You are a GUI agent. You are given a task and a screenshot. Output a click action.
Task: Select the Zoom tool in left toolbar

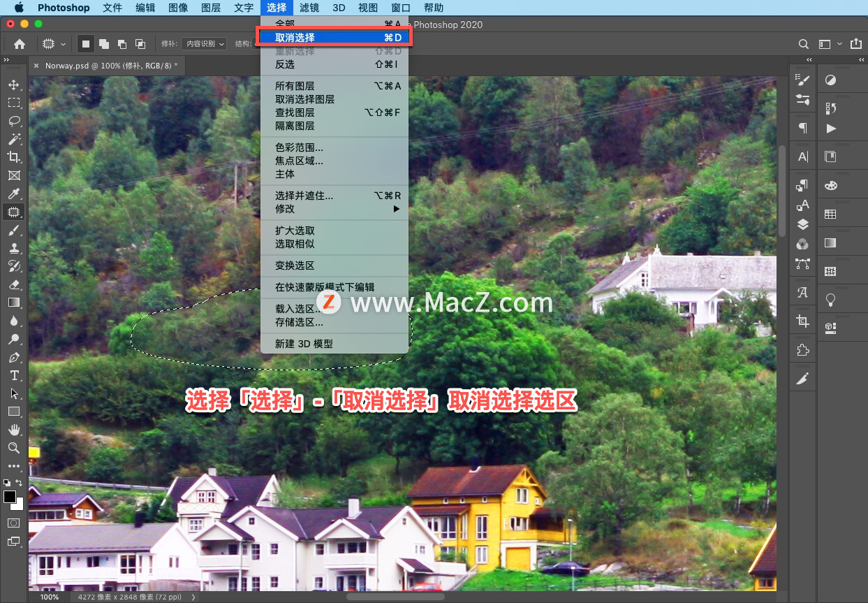14,448
